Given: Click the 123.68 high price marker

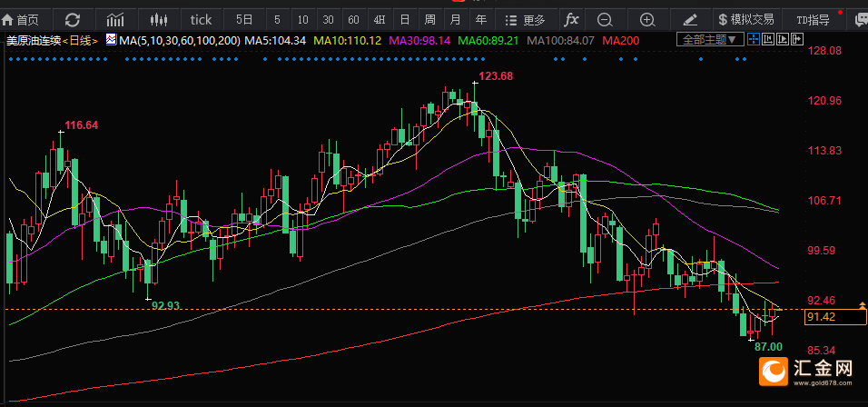Looking at the screenshot, I should click(498, 76).
